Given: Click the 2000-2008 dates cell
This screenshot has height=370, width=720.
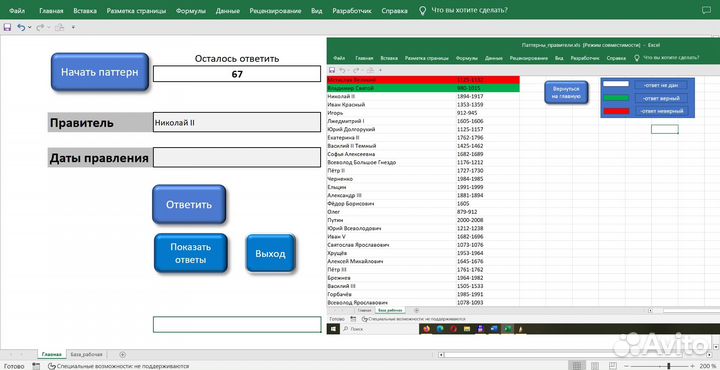Looking at the screenshot, I should [470, 220].
